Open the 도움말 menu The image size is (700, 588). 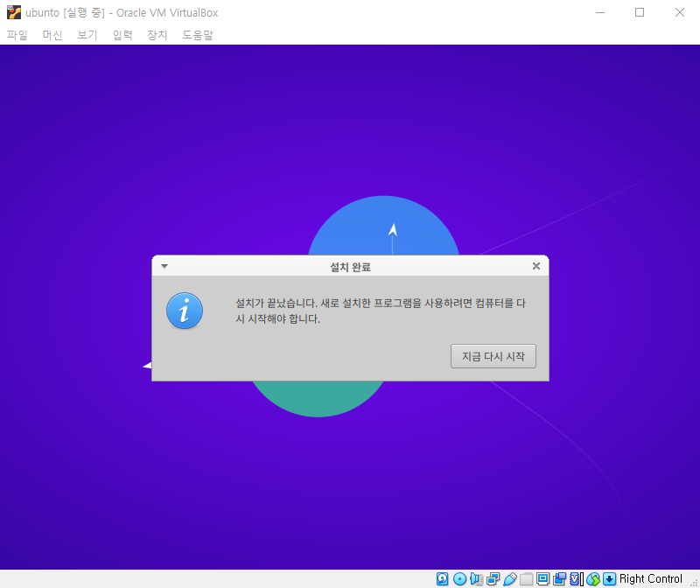(198, 35)
